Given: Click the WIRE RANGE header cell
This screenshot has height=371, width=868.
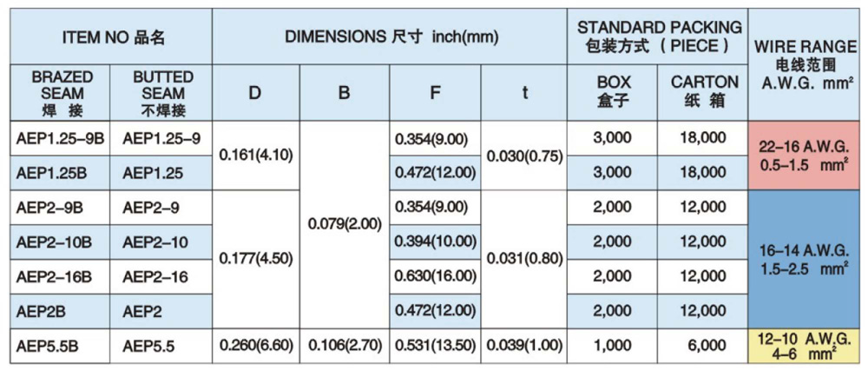Looking at the screenshot, I should coord(803,61).
